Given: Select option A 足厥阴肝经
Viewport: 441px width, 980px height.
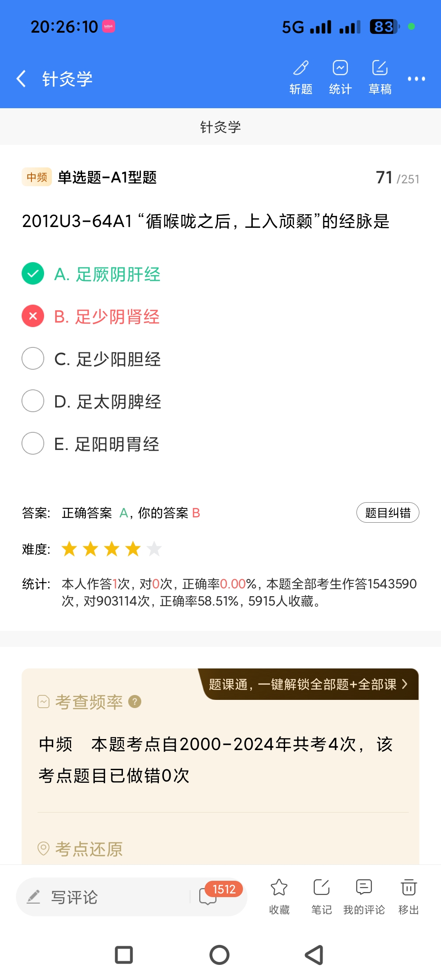Looking at the screenshot, I should point(33,274).
